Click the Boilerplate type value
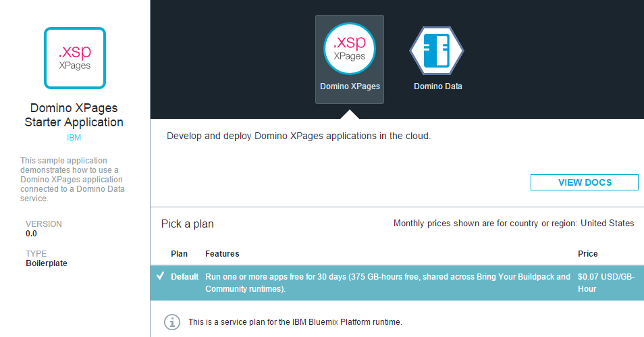 click(47, 263)
